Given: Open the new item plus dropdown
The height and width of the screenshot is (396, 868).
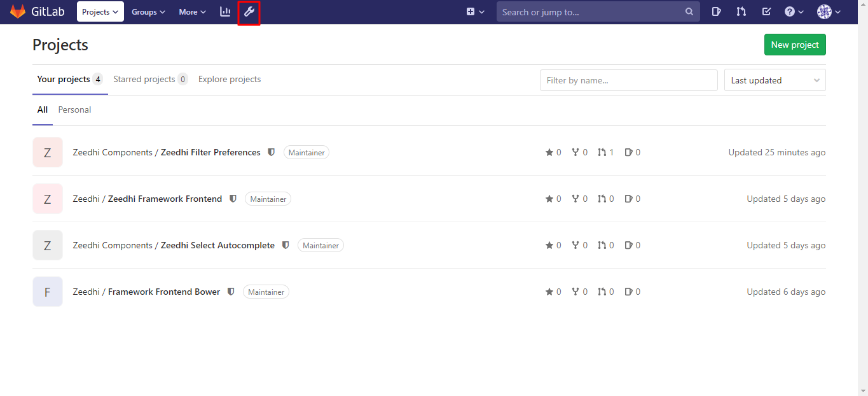Looking at the screenshot, I should tap(476, 11).
